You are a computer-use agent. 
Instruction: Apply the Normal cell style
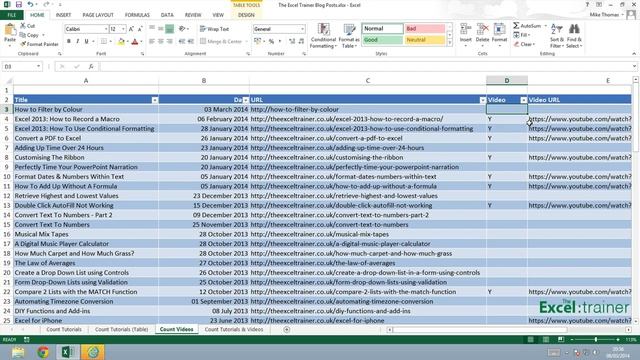point(382,29)
